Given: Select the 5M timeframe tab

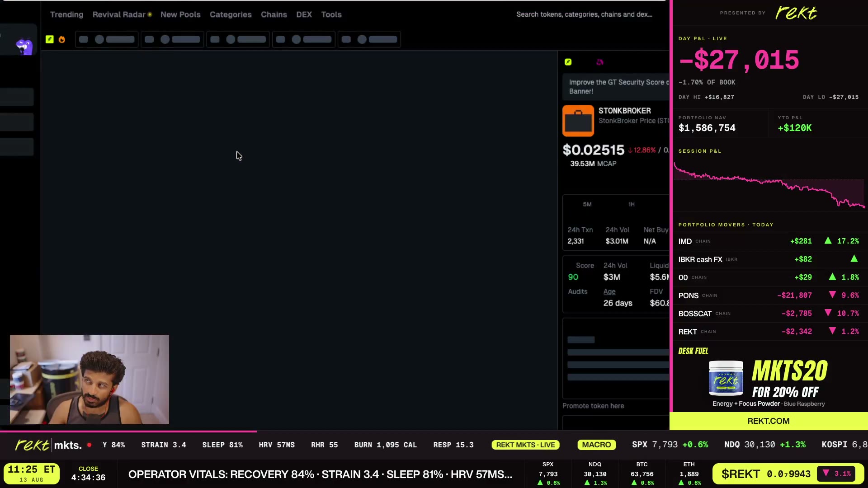Looking at the screenshot, I should (587, 204).
